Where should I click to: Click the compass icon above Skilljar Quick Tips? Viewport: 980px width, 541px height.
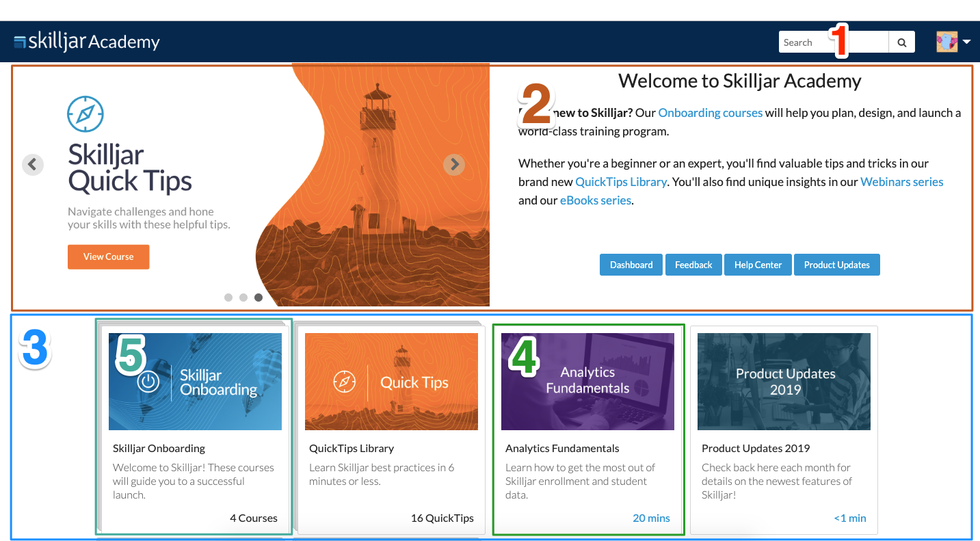(85, 114)
